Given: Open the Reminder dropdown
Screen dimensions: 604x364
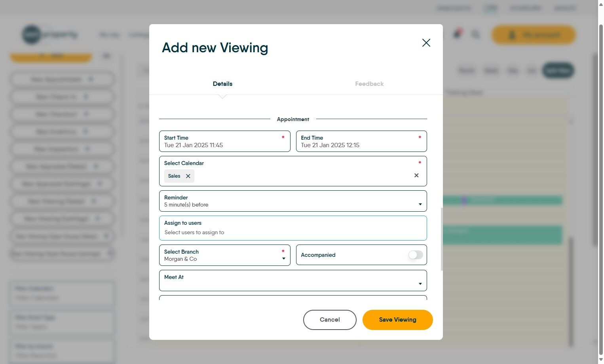Looking at the screenshot, I should pos(293,201).
